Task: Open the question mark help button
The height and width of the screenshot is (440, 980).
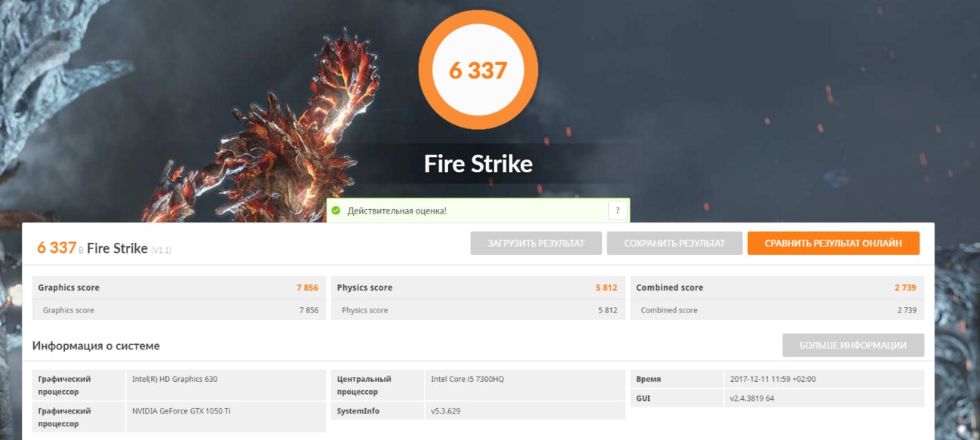Action: point(617,211)
